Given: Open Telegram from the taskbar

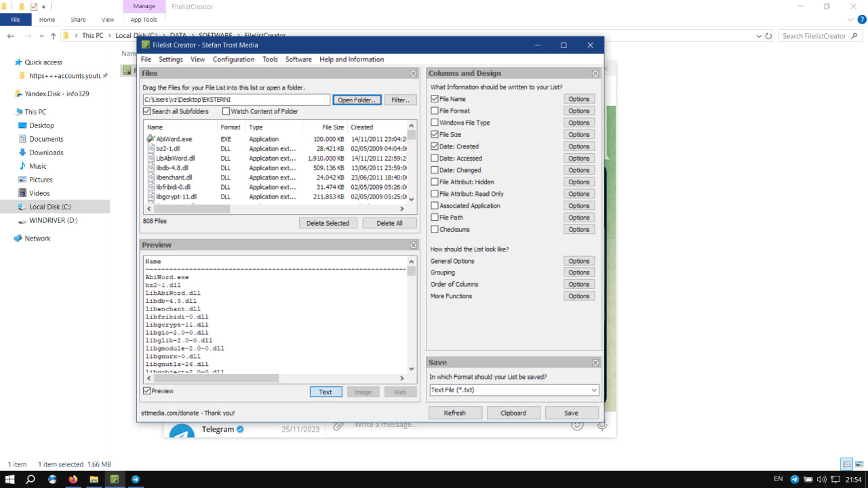Looking at the screenshot, I should click(136, 479).
